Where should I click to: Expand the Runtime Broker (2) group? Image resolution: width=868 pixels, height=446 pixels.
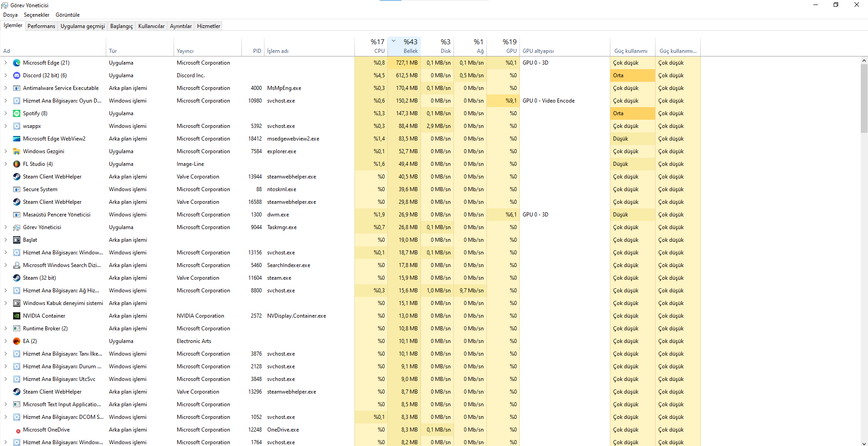(5, 329)
